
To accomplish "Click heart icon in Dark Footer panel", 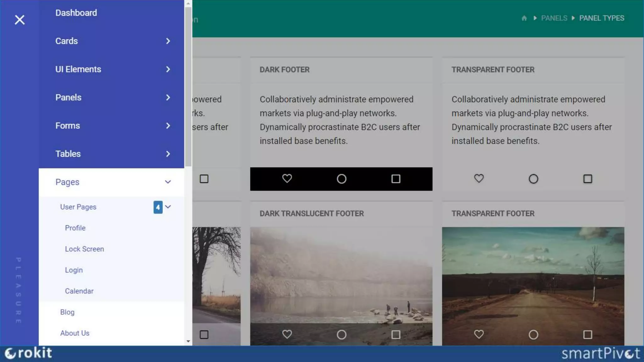I will pos(287,178).
